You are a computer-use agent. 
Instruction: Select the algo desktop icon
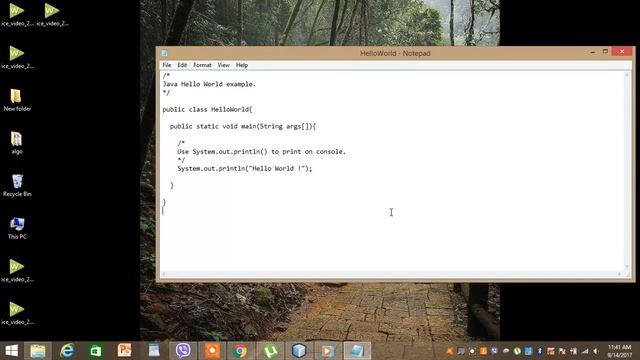tap(17, 143)
